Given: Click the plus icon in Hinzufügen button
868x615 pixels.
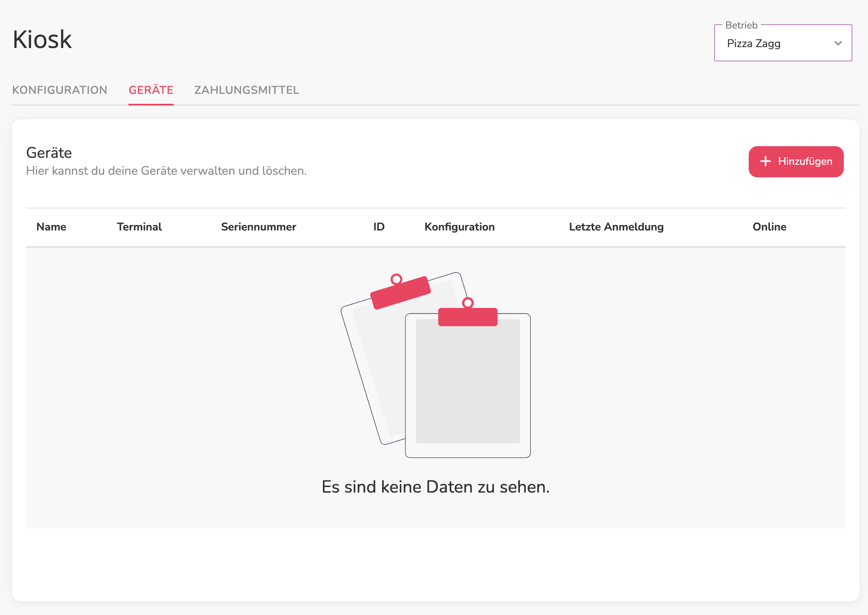Looking at the screenshot, I should pos(766,161).
